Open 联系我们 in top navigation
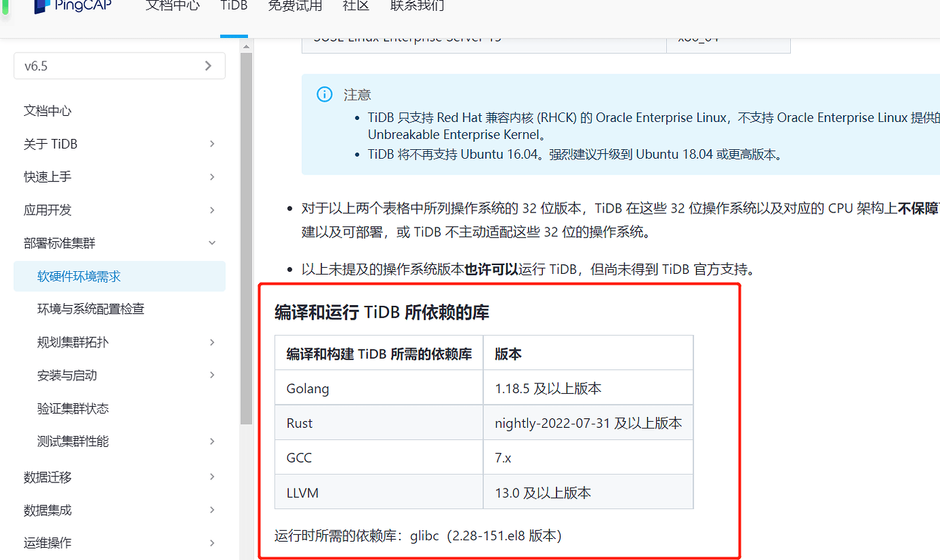The image size is (940, 560). pyautogui.click(x=417, y=6)
